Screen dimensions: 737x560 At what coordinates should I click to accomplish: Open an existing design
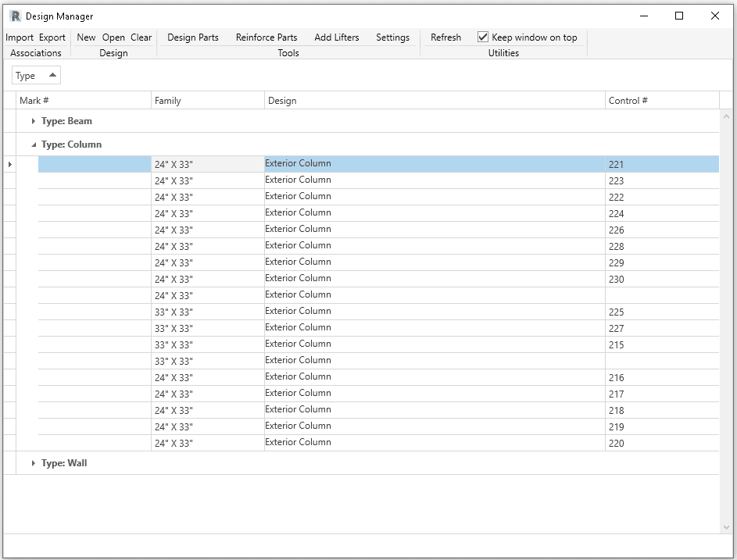tap(113, 37)
